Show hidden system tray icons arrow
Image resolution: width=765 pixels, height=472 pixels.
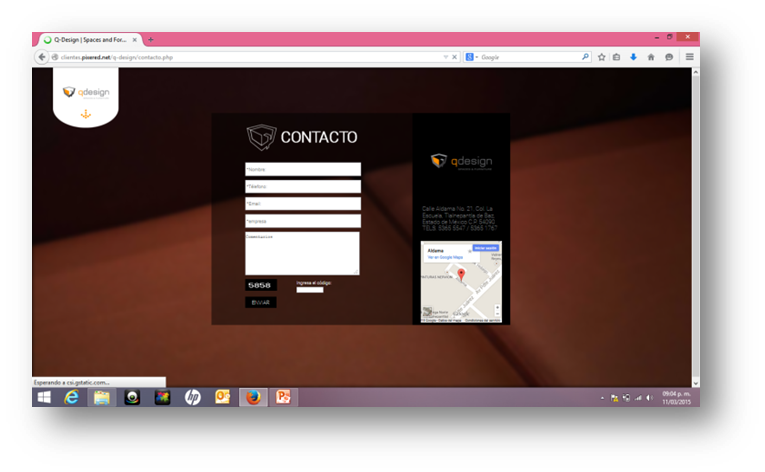tap(601, 398)
